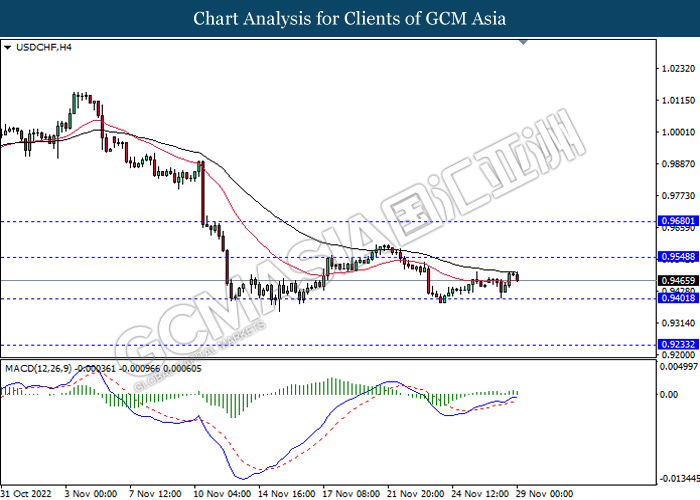Click the 7 Nov 12:00 time label
This screenshot has width=700, height=500.
155,494
